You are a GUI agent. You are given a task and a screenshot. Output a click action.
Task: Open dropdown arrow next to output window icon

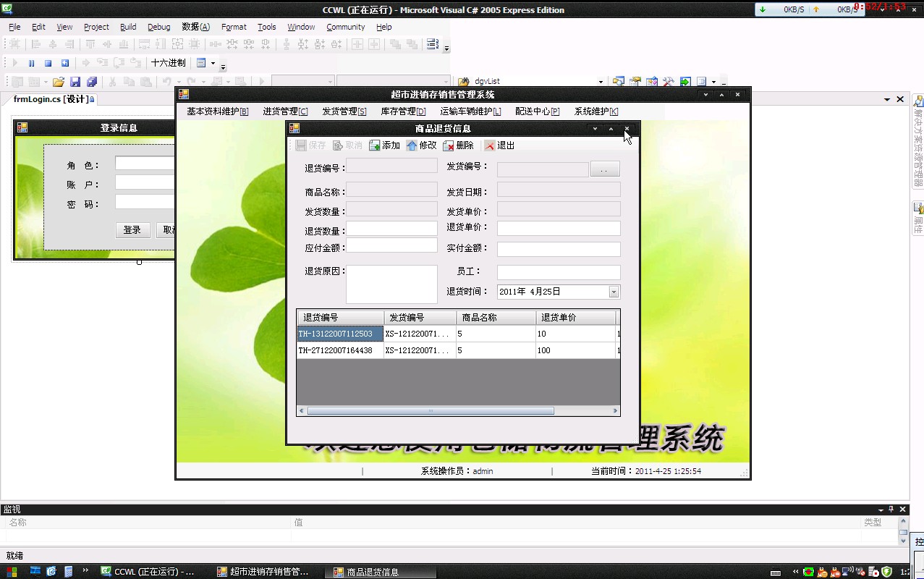(713, 82)
